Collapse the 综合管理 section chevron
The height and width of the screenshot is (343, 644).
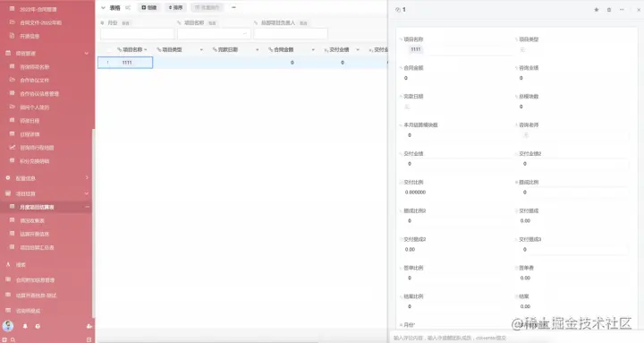(86, 53)
